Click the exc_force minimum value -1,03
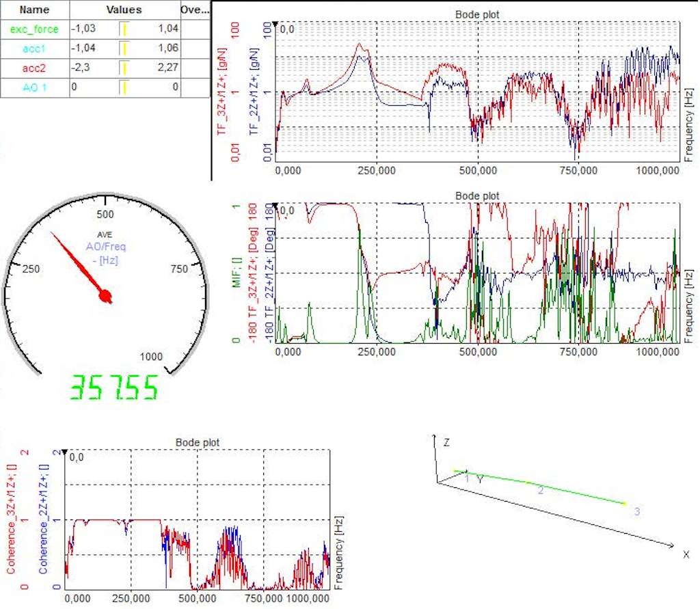 coord(83,29)
